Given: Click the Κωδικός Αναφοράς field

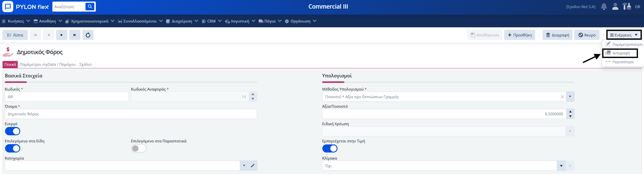Looking at the screenshot, I should pyautogui.click(x=190, y=97).
